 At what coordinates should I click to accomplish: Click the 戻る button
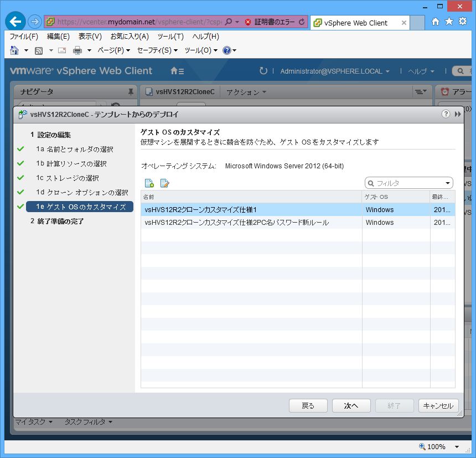pos(308,406)
